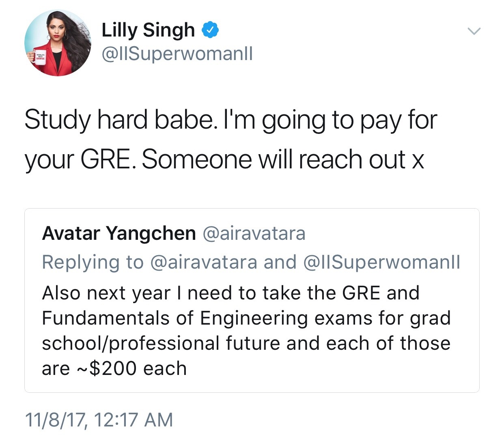504x437 pixels.
Task: Click "your GRE. Someone will reach out" line
Action: pos(224,159)
